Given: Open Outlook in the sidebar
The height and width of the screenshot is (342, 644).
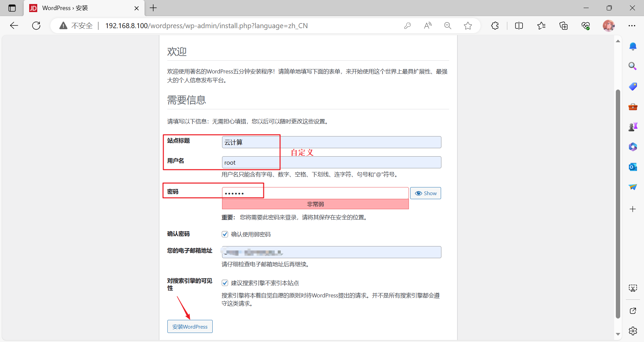Looking at the screenshot, I should tap(633, 167).
